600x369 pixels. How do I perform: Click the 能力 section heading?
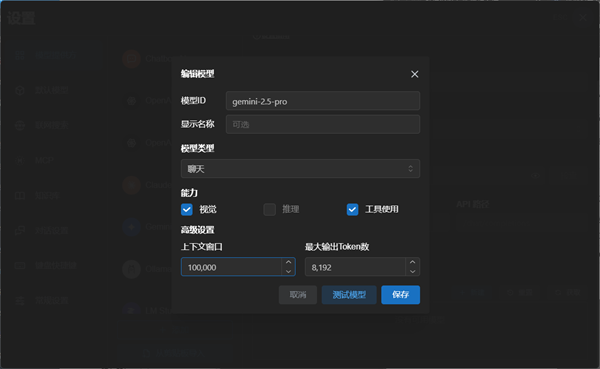pyautogui.click(x=189, y=193)
